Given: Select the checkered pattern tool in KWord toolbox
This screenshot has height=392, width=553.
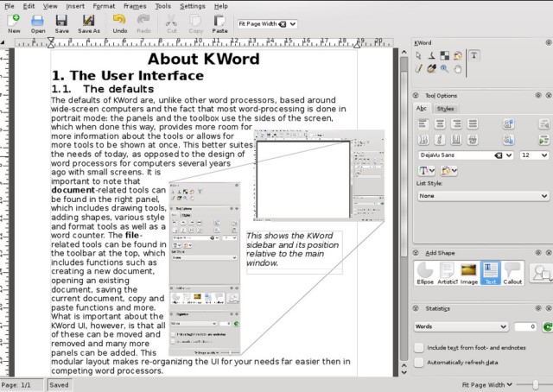Looking at the screenshot, I should click(x=445, y=56).
